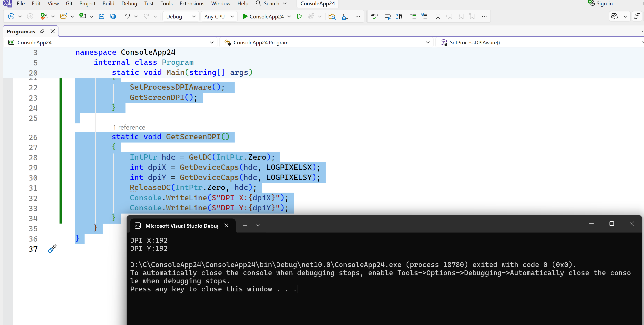Open a new terminal tab with the plus button

[245, 225]
